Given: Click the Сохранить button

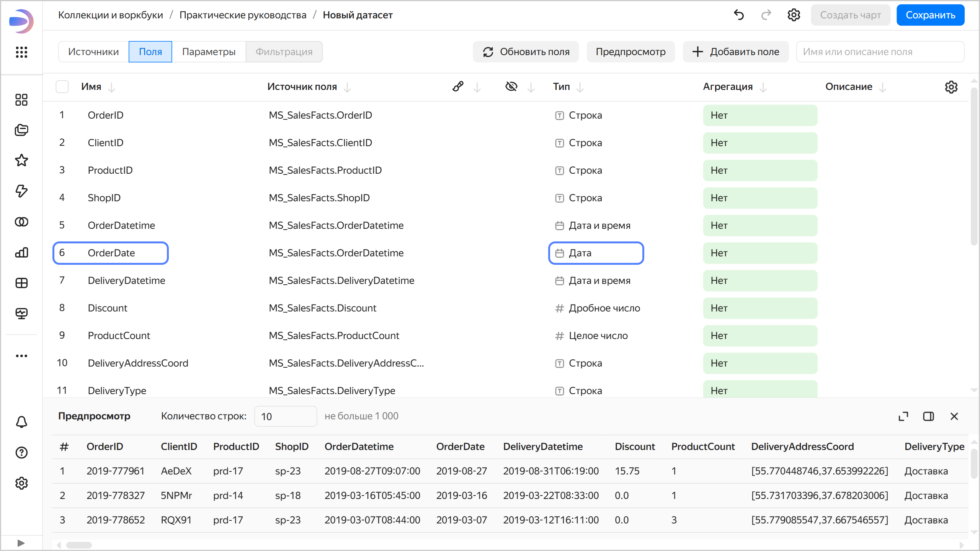Looking at the screenshot, I should point(930,15).
